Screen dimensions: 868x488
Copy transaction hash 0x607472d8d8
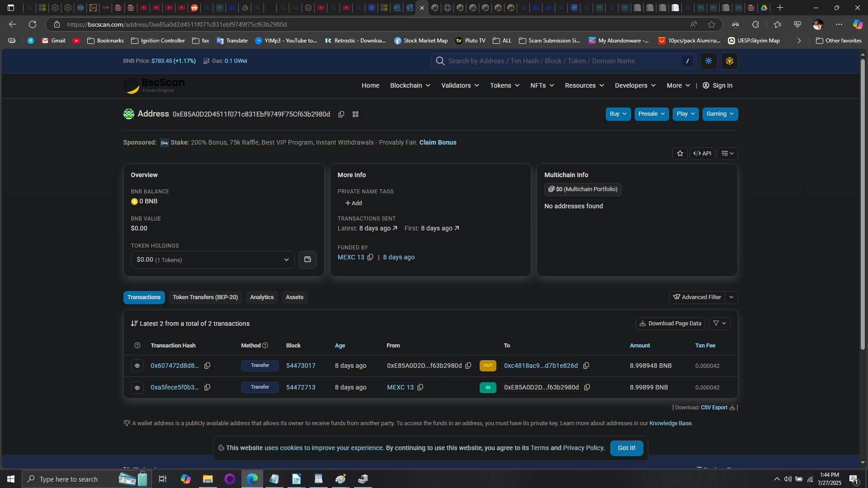tap(207, 366)
